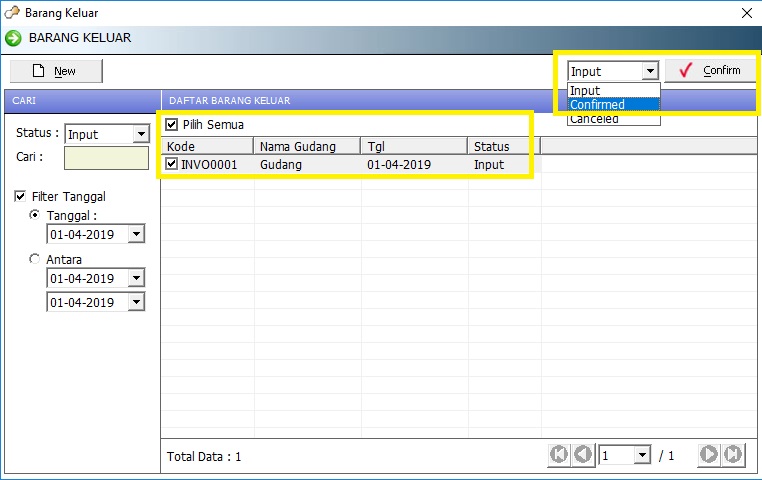The width and height of the screenshot is (762, 480).
Task: Click the key icon in title bar
Action: pos(12,13)
